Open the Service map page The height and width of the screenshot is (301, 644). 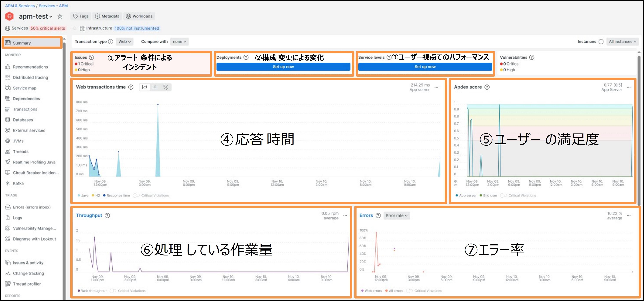[24, 88]
